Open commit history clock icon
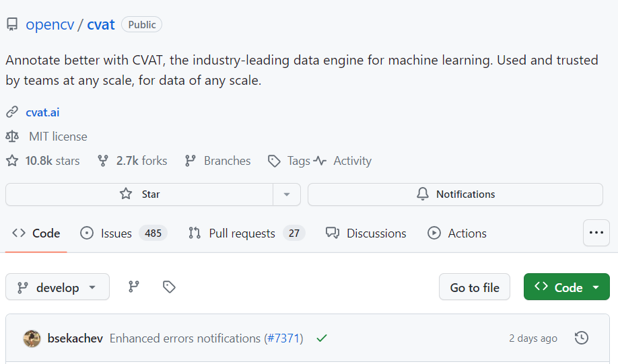This screenshot has width=618, height=364. (x=582, y=338)
